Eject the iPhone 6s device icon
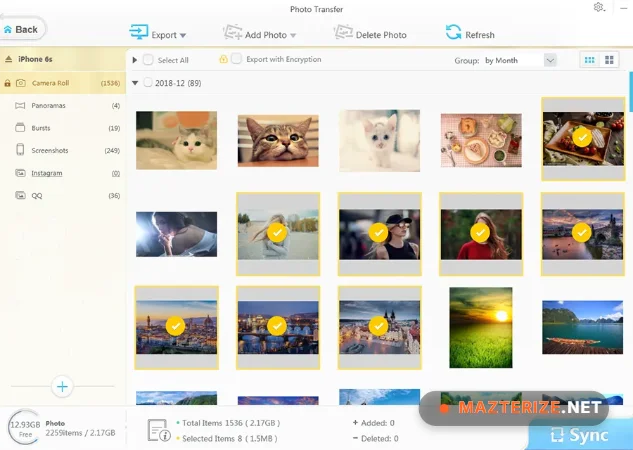 [x=8, y=59]
